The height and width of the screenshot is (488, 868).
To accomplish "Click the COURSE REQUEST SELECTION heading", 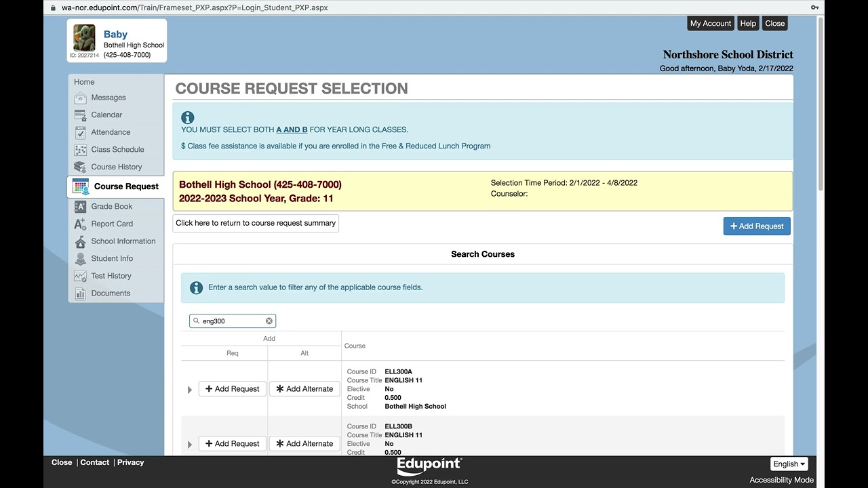I will coord(292,89).
